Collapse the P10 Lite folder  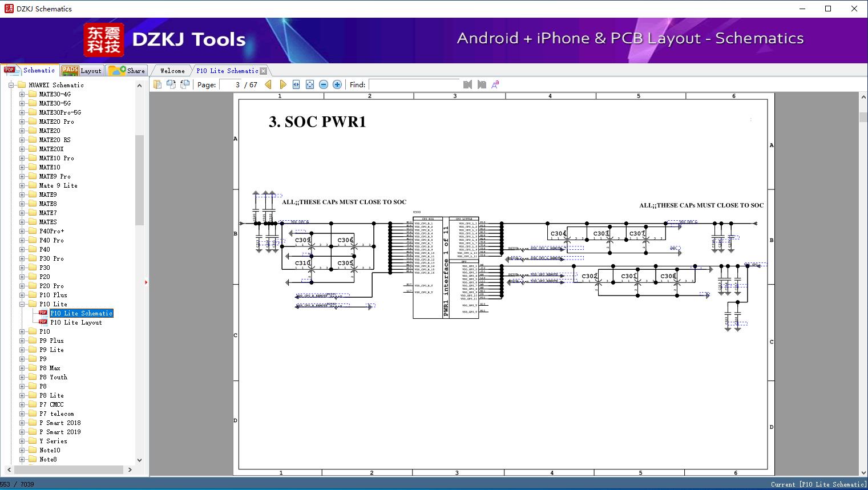click(x=22, y=304)
